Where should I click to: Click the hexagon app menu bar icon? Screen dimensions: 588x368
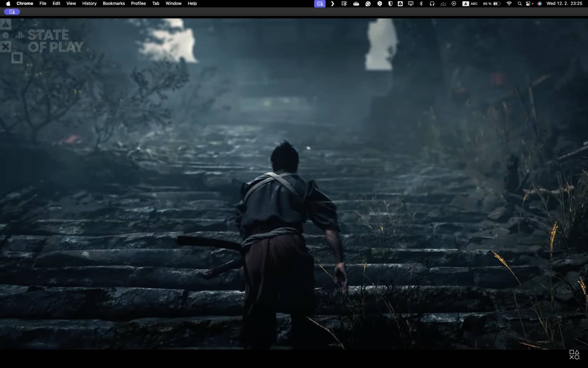coord(380,3)
